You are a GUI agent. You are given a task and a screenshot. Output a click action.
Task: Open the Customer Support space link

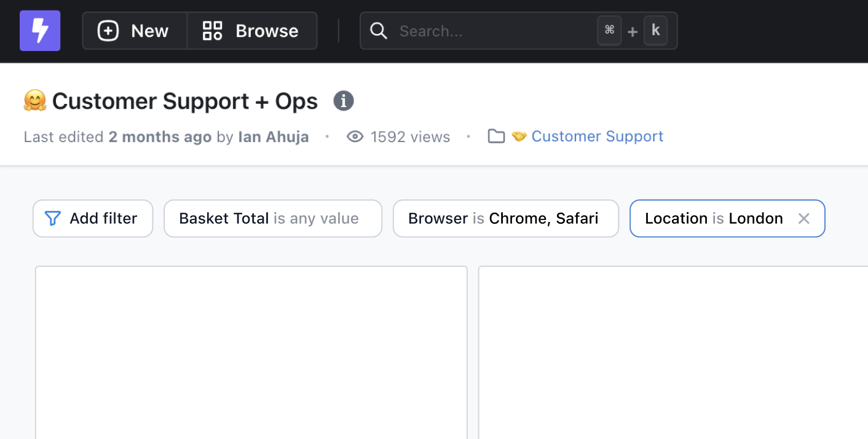[x=597, y=136]
